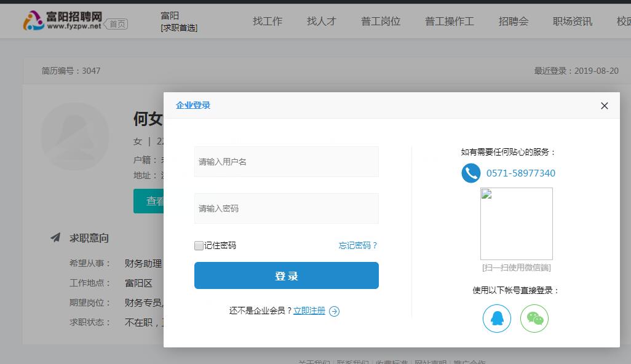Image resolution: width=631 pixels, height=364 pixels.
Task: Click the 忘记密码？ link
Action: [358, 245]
